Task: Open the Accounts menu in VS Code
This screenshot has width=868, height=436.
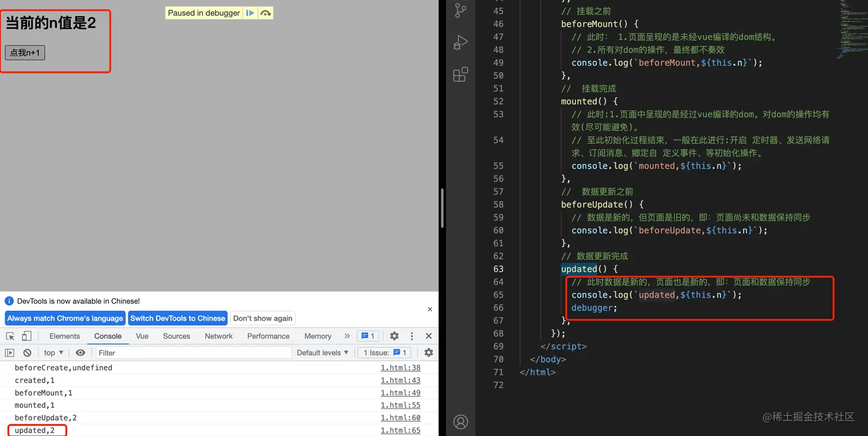Action: pos(460,422)
